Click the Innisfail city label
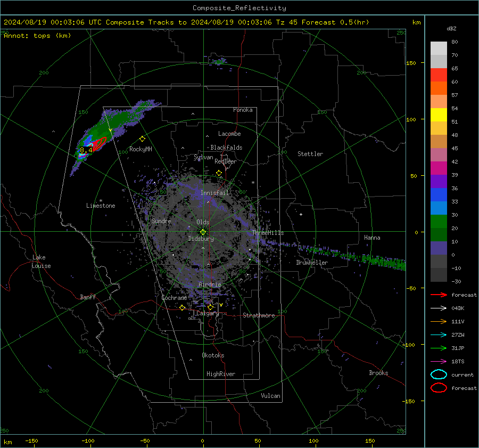Viewport: 479px width, 448px height. pyautogui.click(x=214, y=193)
